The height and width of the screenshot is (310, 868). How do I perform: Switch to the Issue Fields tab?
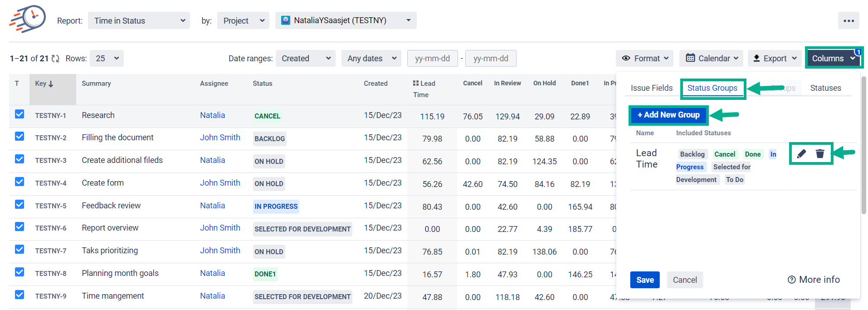point(652,88)
